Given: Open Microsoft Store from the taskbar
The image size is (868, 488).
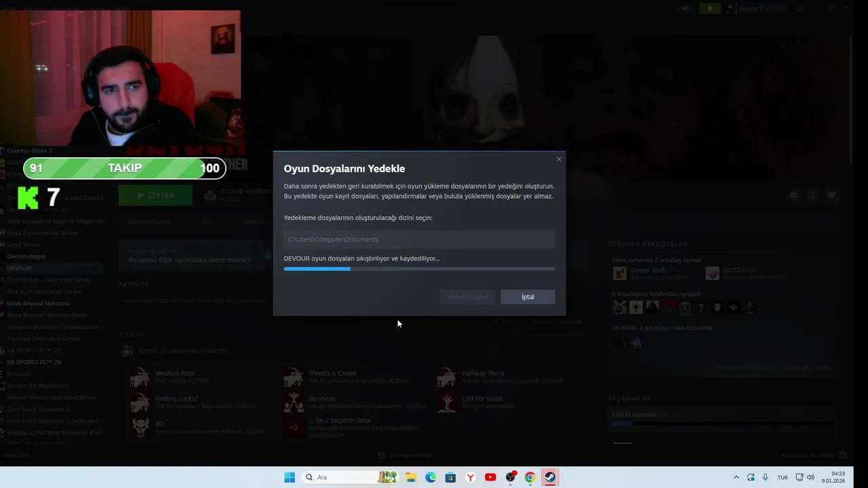Looking at the screenshot, I should pos(450,477).
